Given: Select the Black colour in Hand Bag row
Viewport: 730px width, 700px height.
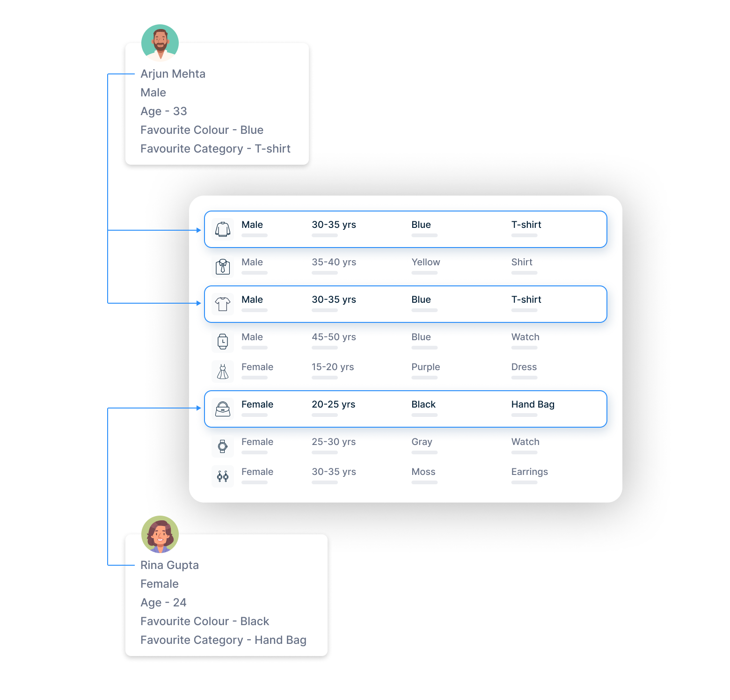Looking at the screenshot, I should click(x=423, y=404).
